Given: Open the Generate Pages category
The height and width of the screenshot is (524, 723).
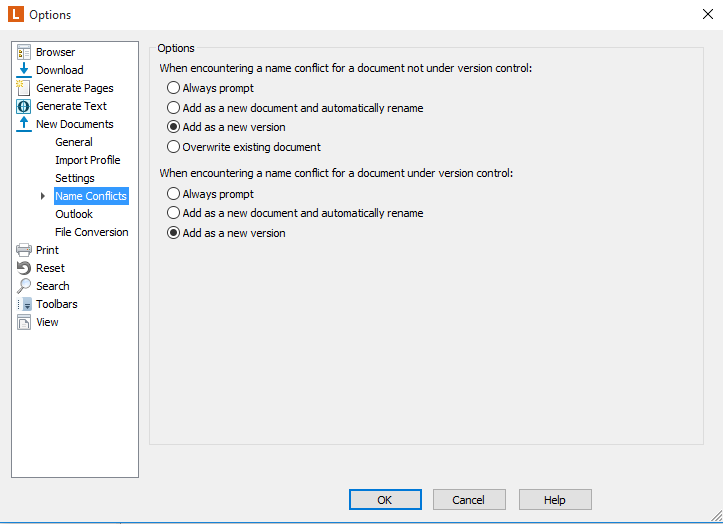Looking at the screenshot, I should coord(75,88).
